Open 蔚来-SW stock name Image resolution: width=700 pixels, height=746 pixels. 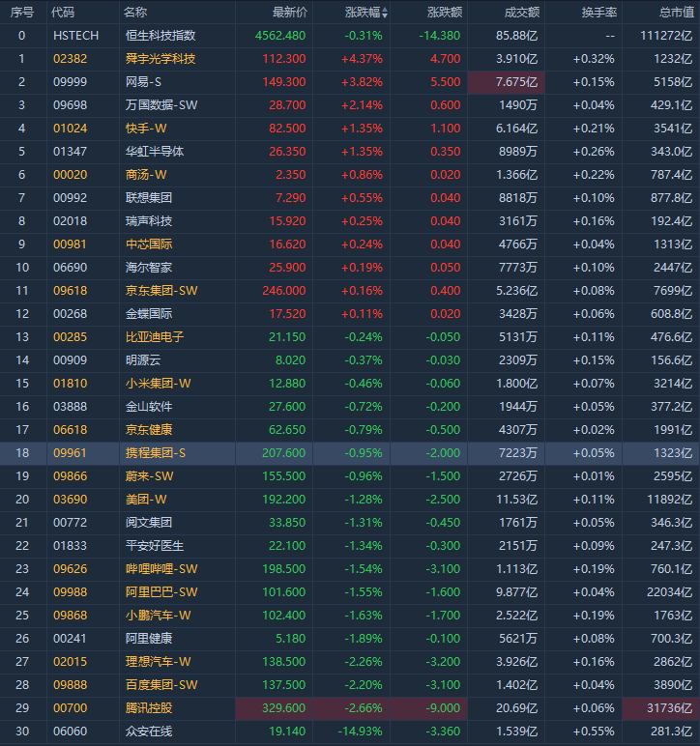click(150, 476)
